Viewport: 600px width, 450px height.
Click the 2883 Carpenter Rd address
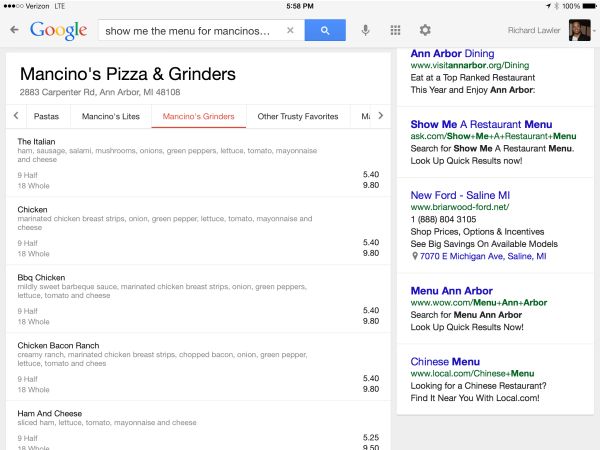tap(100, 92)
